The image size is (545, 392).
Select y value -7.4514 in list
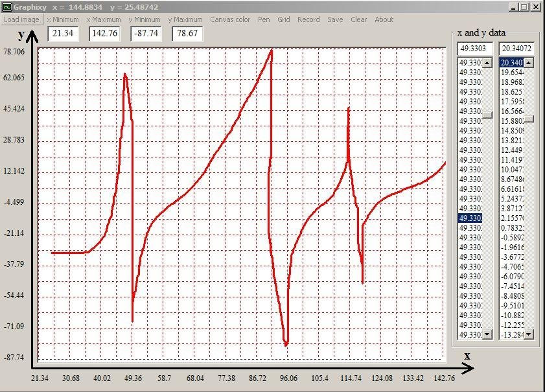(512, 286)
